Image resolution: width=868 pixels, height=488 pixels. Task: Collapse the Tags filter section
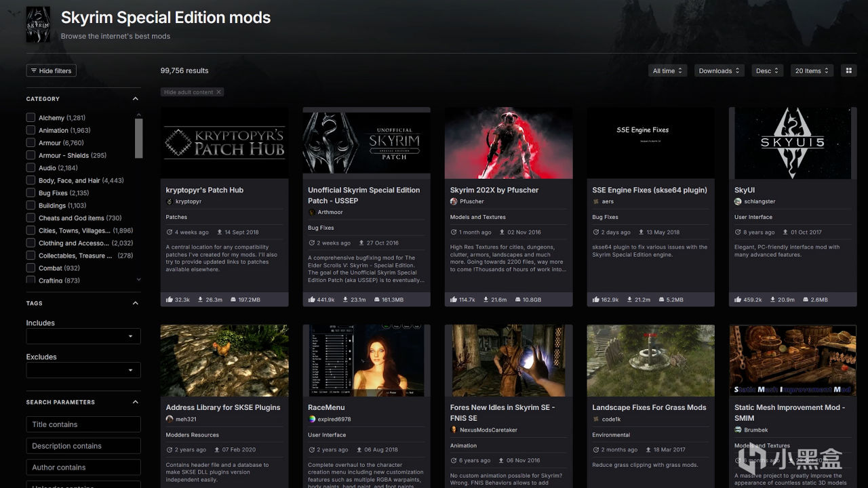point(135,303)
